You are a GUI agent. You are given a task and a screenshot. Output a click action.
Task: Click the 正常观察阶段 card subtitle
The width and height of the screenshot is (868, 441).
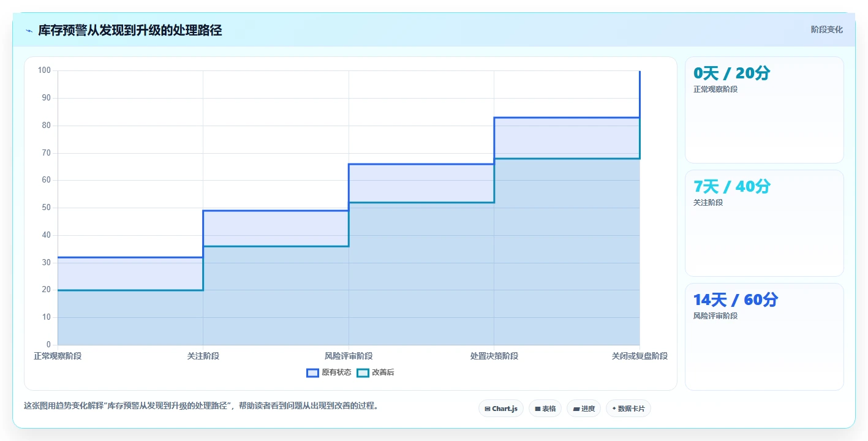point(715,89)
